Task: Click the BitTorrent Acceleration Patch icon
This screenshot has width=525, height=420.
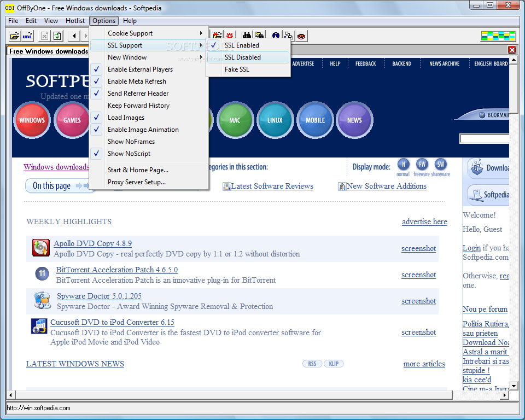Action: click(x=42, y=273)
